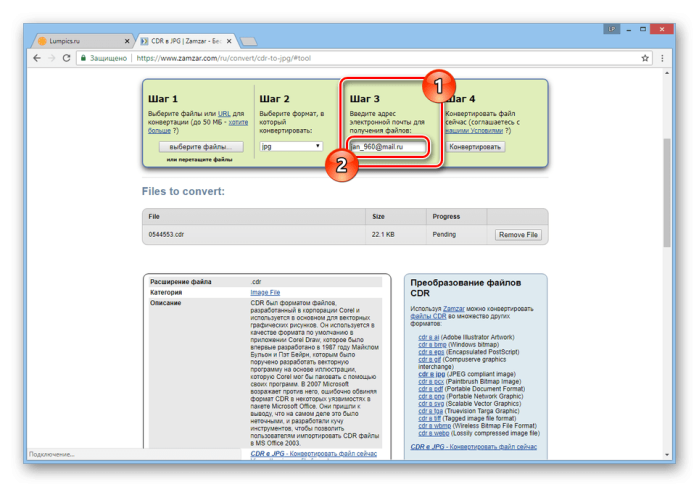699x487 pixels.
Task: Open cdr в webp conversion link
Action: click(x=433, y=433)
